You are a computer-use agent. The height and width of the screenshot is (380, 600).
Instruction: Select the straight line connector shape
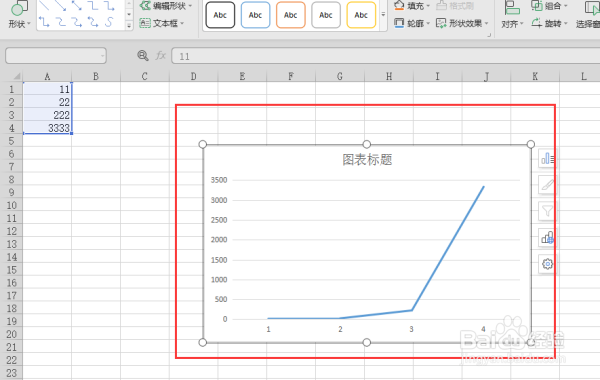tap(44, 5)
